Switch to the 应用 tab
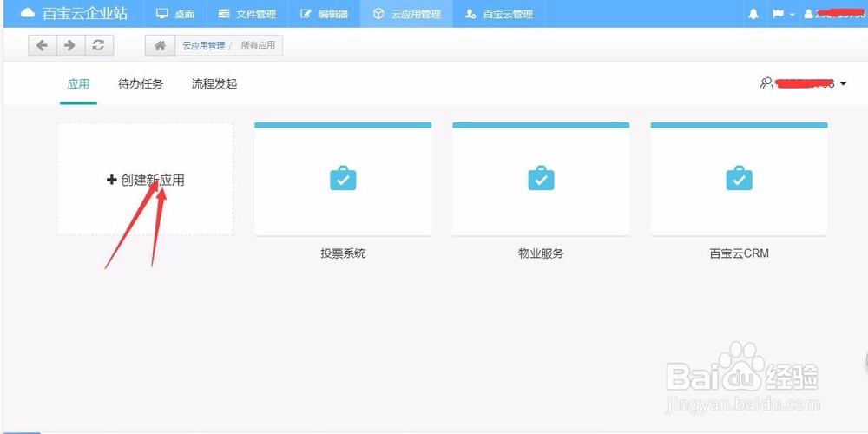Image resolution: width=868 pixels, height=434 pixels. coord(78,84)
